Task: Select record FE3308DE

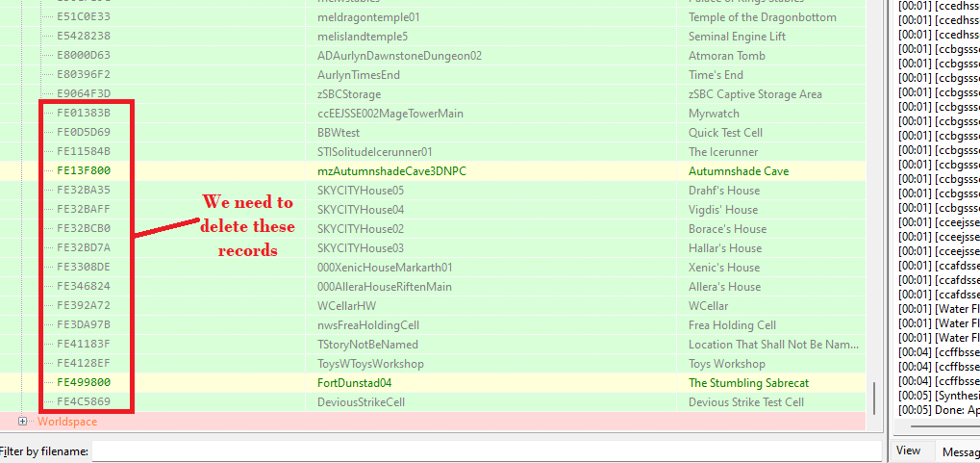Action: (x=84, y=268)
